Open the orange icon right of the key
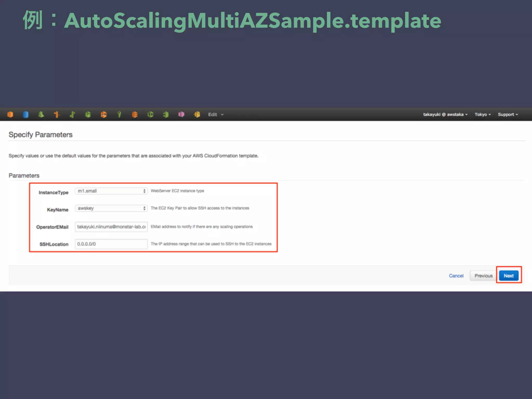 (x=135, y=115)
